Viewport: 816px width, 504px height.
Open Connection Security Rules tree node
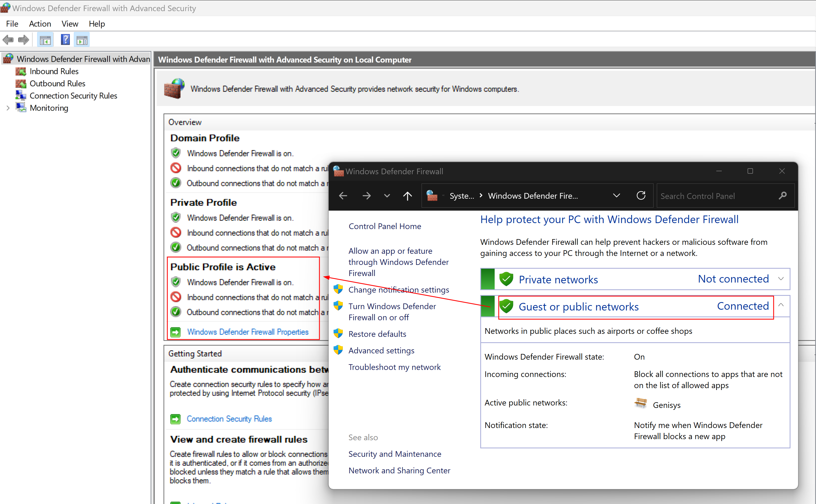tap(73, 96)
